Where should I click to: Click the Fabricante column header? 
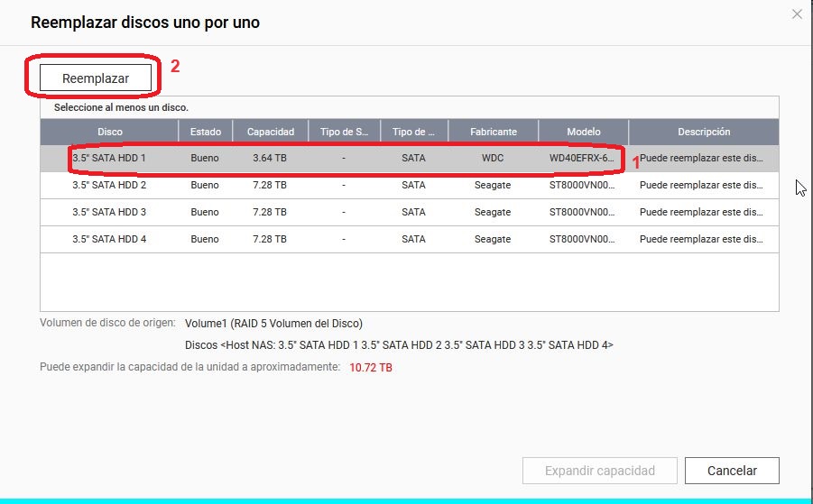493,132
